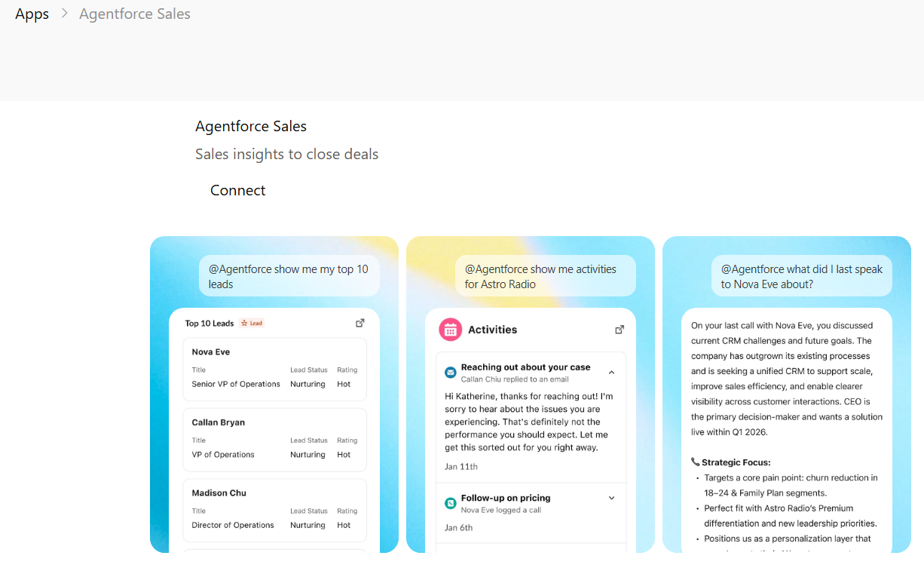Expand Activities card using the external link icon
This screenshot has width=924, height=571.
point(619,329)
